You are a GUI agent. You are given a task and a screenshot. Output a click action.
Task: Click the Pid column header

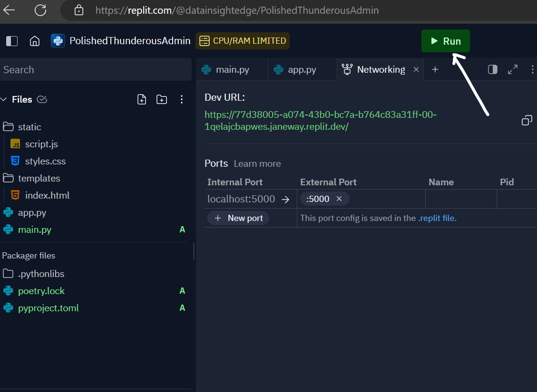(x=507, y=182)
